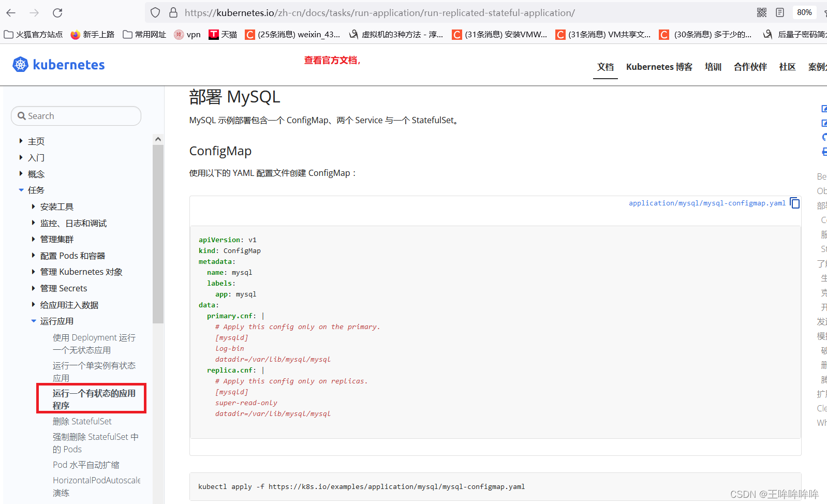Image resolution: width=827 pixels, height=504 pixels.
Task: Open the 培训 navigation item
Action: (x=713, y=67)
